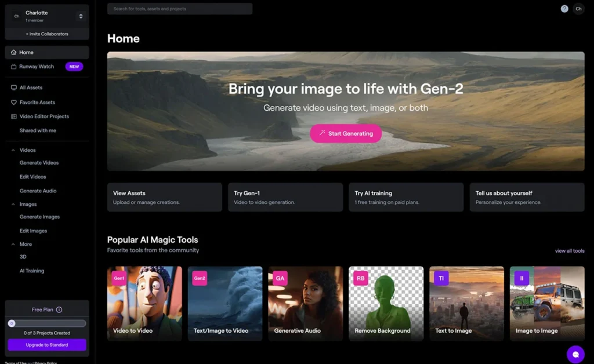Collapse the Videos section in sidebar
Image resolution: width=594 pixels, height=364 pixels.
coord(14,150)
